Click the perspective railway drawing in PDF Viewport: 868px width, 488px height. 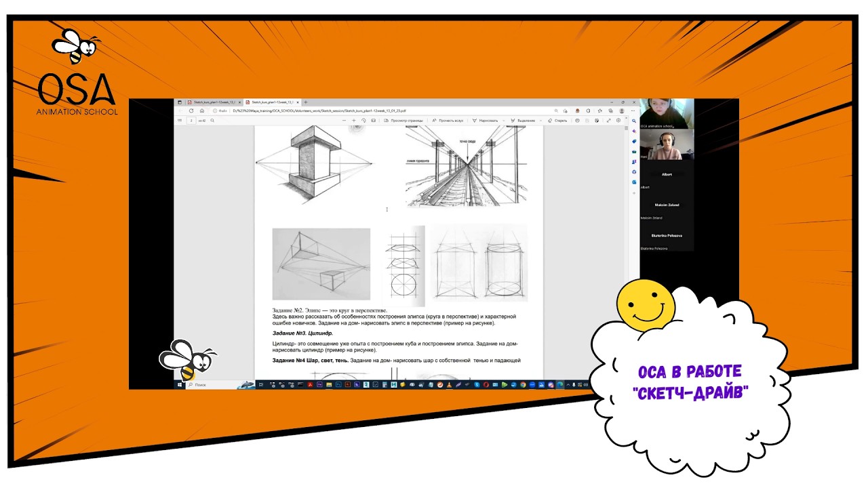467,166
